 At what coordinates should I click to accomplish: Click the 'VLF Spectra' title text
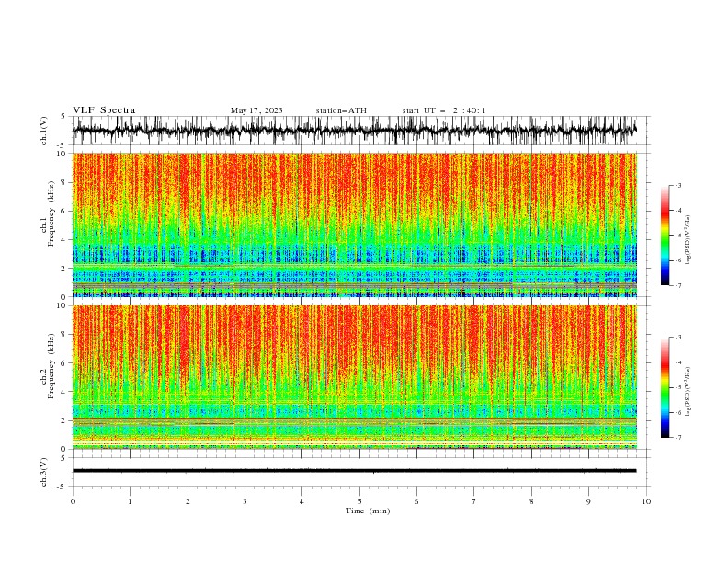click(x=104, y=110)
